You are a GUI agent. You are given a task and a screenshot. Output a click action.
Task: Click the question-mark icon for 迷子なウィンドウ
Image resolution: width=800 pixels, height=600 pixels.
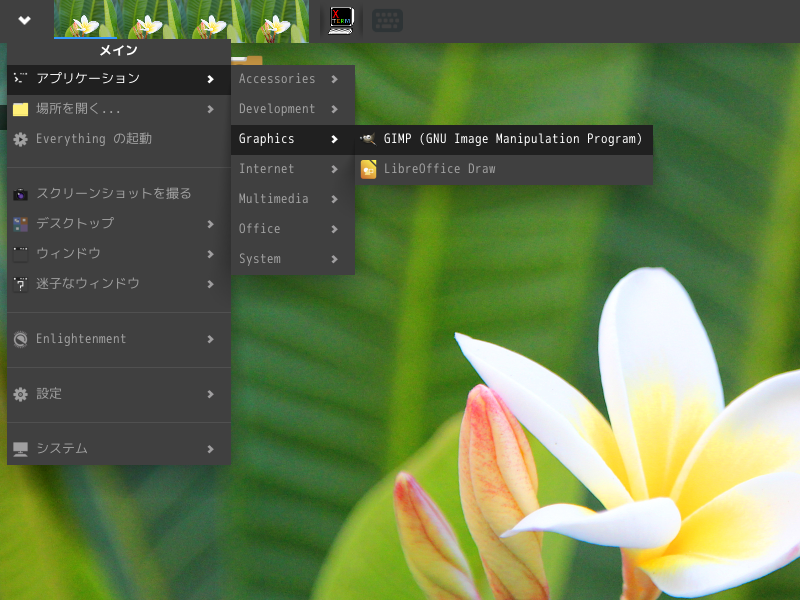[20, 284]
